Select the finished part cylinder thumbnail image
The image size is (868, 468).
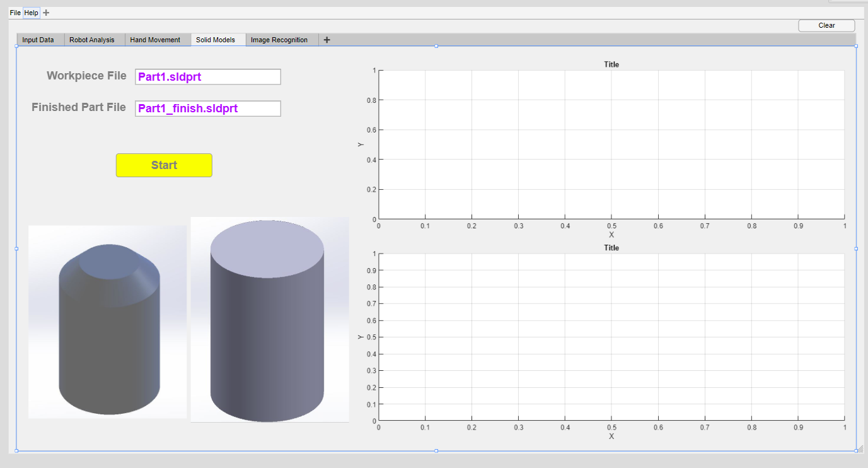point(269,319)
